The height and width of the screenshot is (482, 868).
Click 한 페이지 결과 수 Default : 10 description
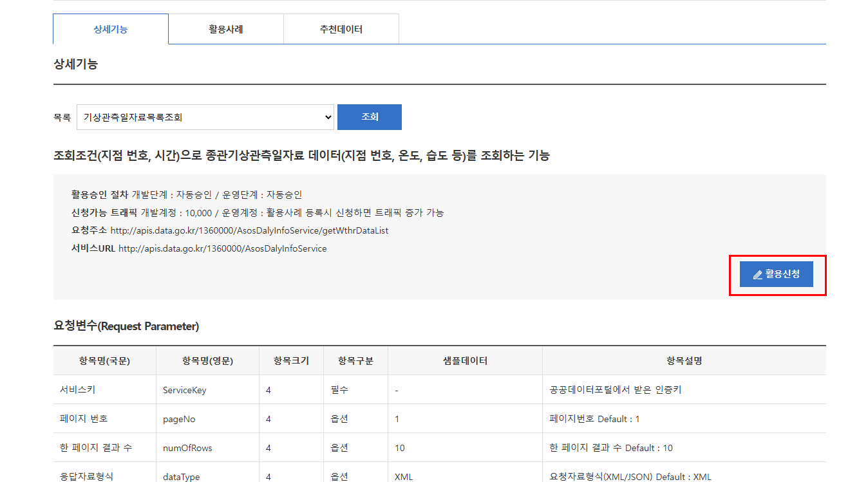coord(611,448)
